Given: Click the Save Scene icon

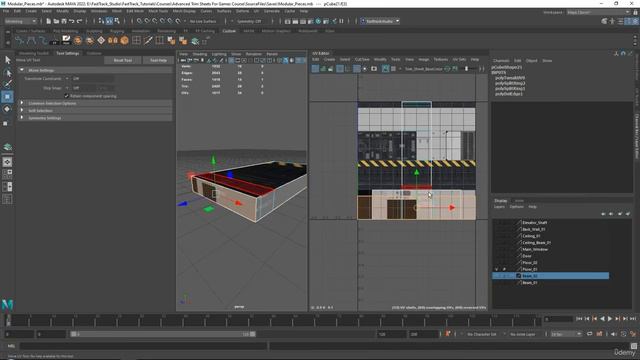Looking at the screenshot, I should click(x=64, y=21).
